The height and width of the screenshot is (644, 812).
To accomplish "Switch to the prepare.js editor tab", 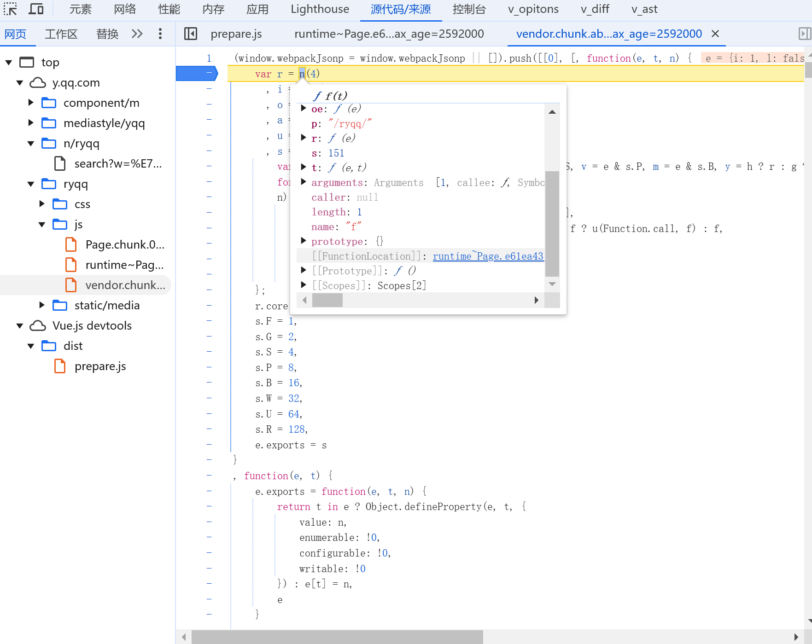I will 236,34.
